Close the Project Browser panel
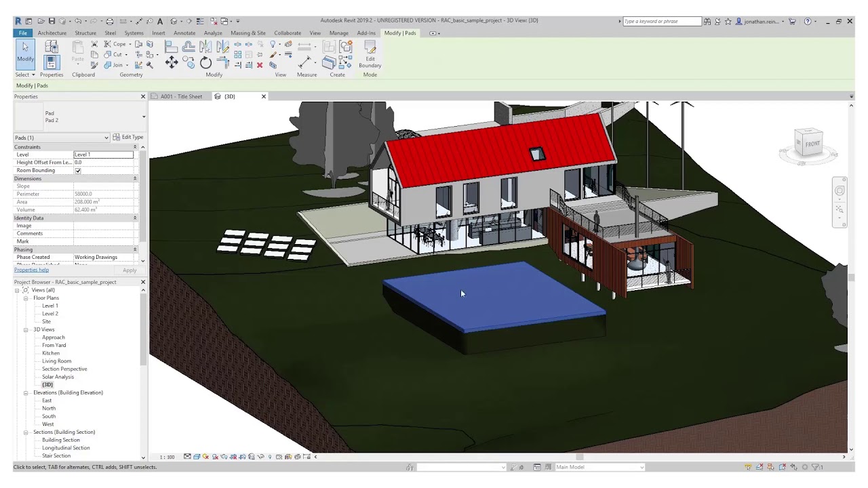 click(143, 282)
